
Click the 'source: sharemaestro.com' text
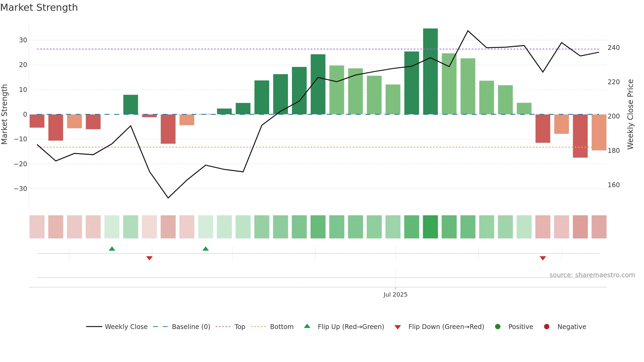[x=592, y=275]
